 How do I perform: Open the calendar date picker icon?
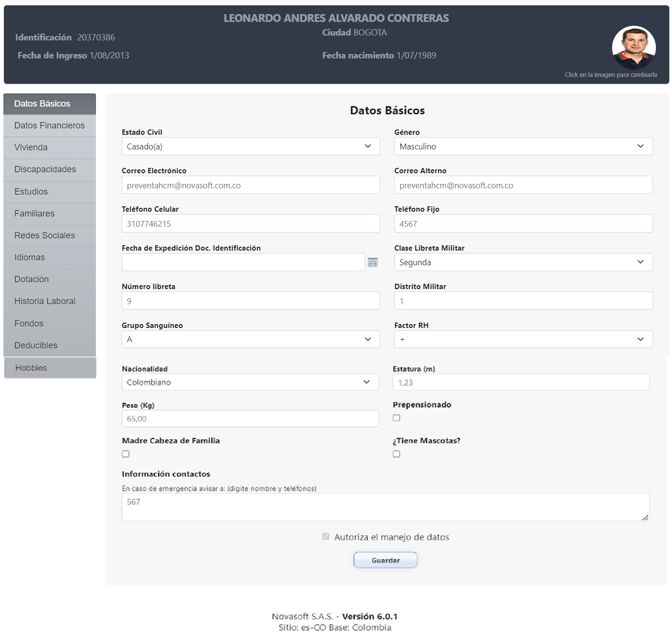[x=373, y=262]
